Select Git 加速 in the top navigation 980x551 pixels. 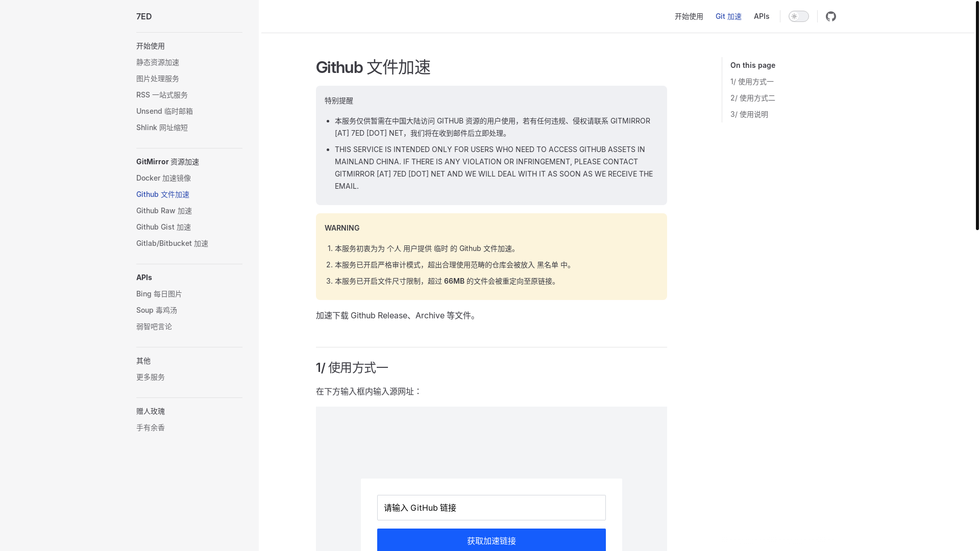click(x=728, y=16)
